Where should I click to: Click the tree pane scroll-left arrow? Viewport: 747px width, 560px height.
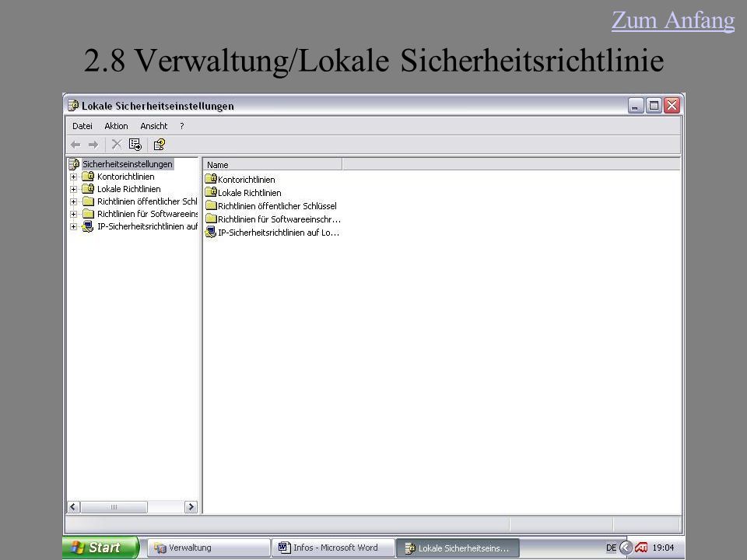click(x=73, y=507)
